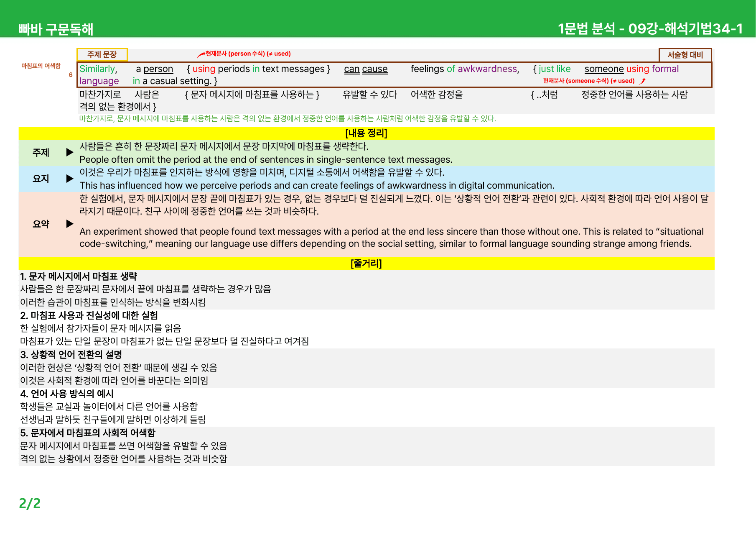Image resolution: width=756 pixels, height=535 pixels.
Task: Click the sentence 'This has influenced how we perceive...'
Action: pyautogui.click(x=317, y=186)
